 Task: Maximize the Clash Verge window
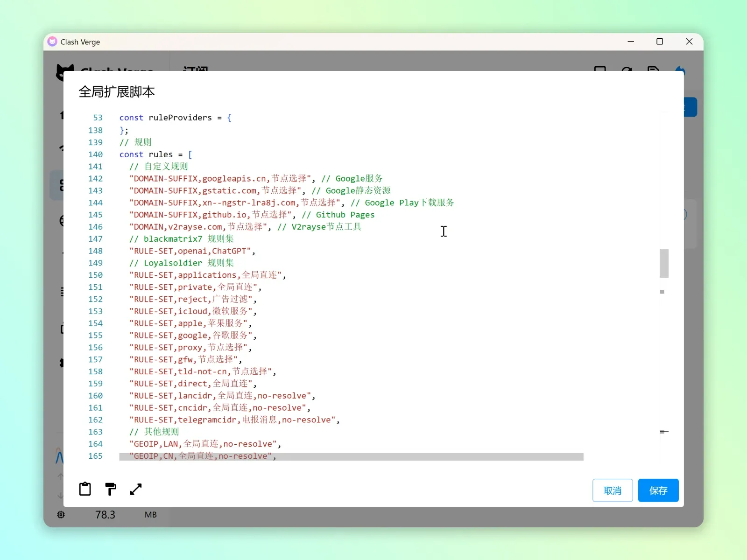(x=660, y=42)
